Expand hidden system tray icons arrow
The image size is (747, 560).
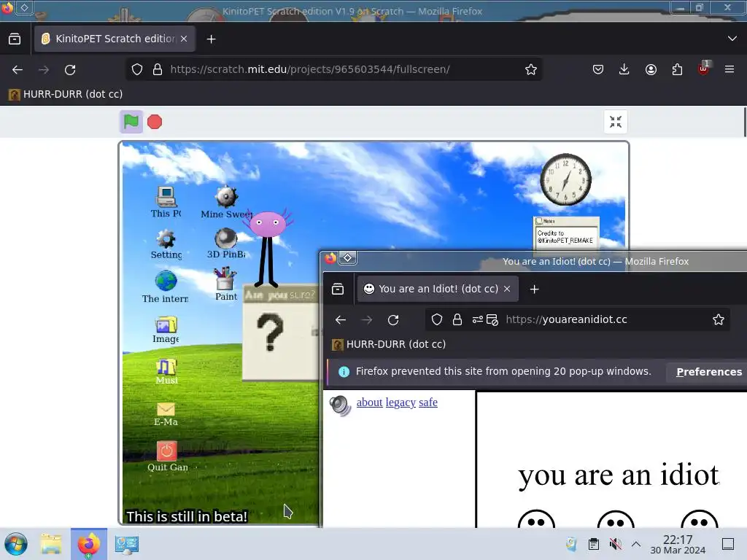click(x=636, y=544)
